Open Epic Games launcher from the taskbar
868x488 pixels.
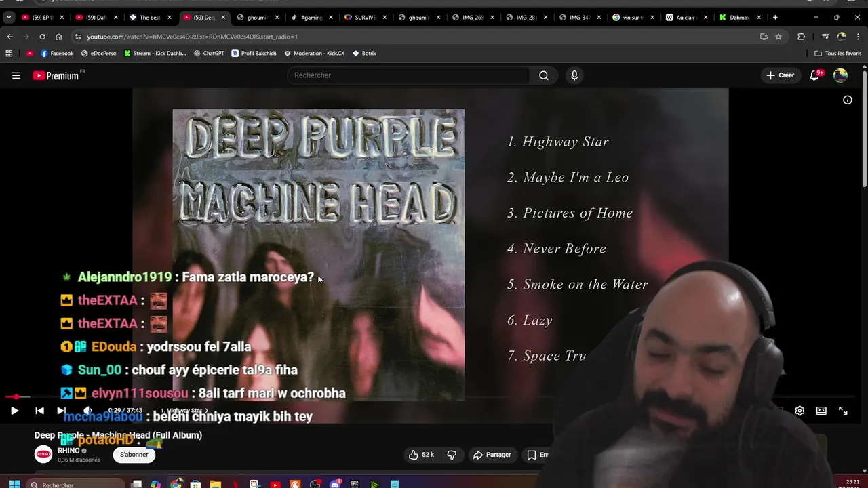[x=355, y=484]
